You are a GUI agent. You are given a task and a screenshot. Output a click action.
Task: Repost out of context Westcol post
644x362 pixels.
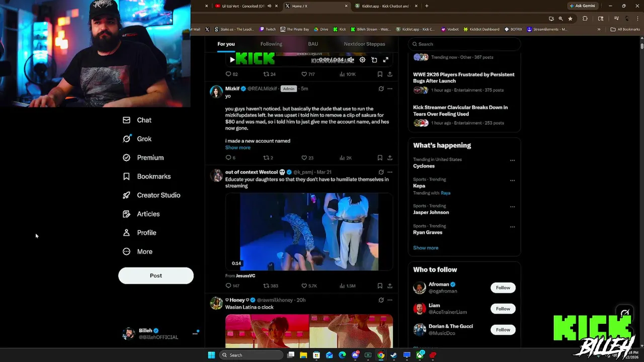point(266,286)
